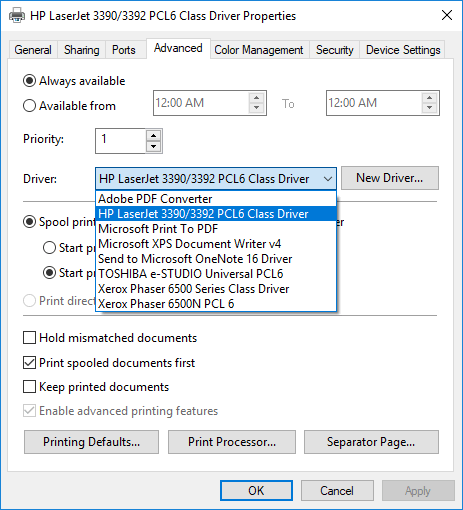The image size is (463, 510).
Task: Select Xerox Phaser 6500N PCL 6
Action: (x=216, y=304)
